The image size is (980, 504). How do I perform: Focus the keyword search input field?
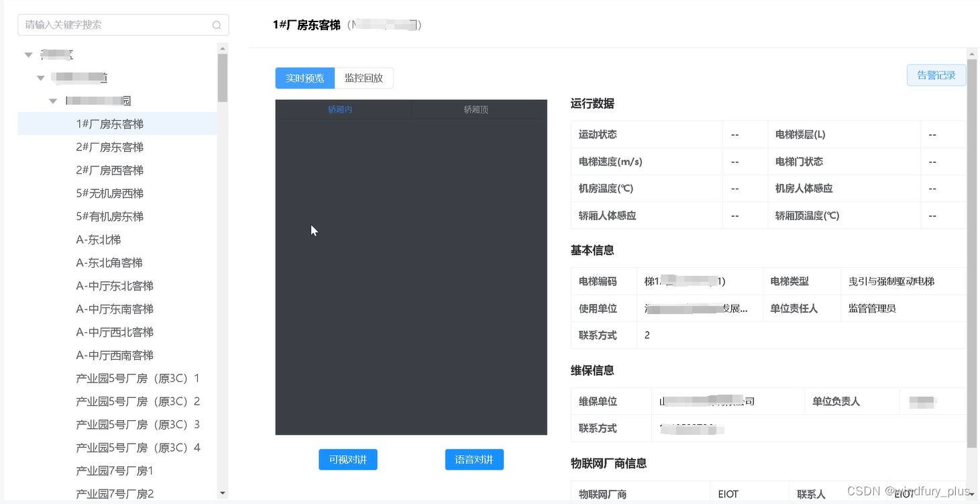pos(123,25)
